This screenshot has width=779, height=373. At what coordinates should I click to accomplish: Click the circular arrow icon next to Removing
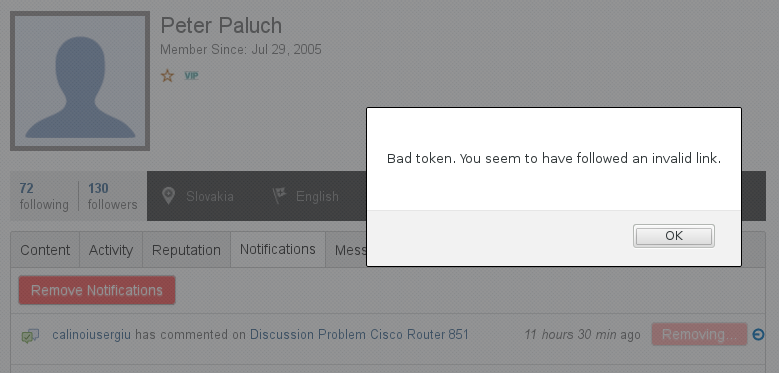point(758,335)
